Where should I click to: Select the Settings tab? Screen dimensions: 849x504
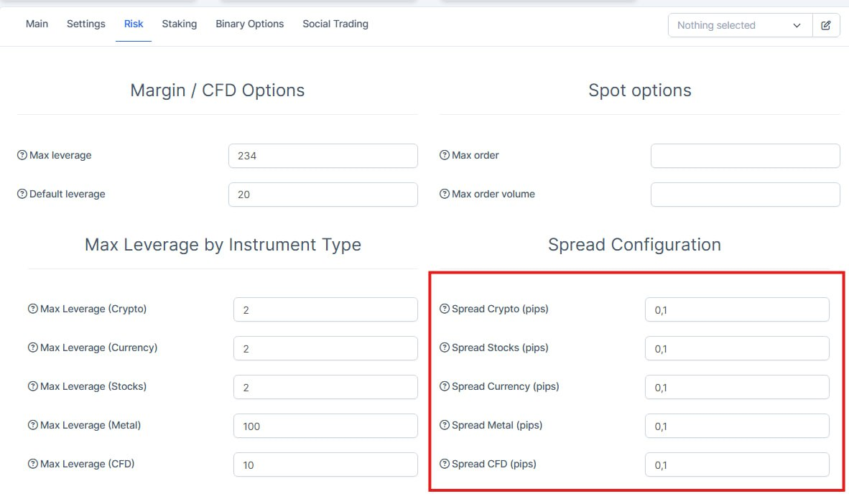[x=86, y=24]
